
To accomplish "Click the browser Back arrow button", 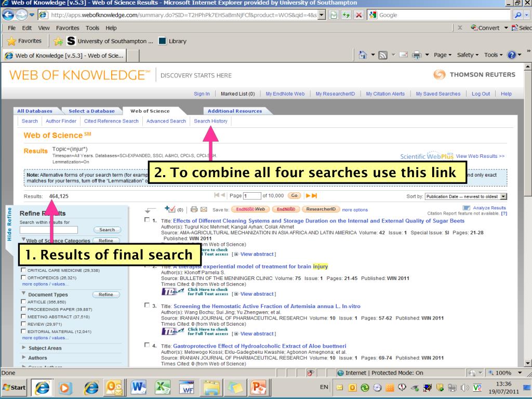I will coord(8,15).
